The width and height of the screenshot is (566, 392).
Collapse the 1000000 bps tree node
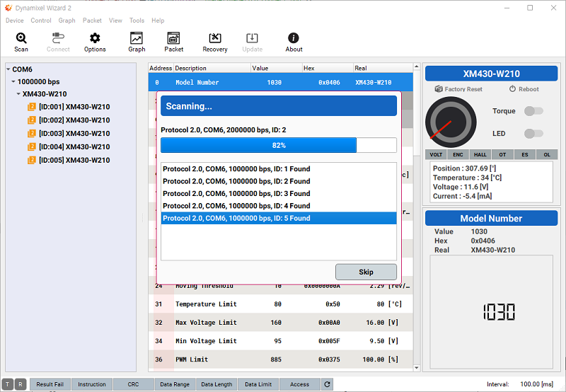tap(13, 81)
